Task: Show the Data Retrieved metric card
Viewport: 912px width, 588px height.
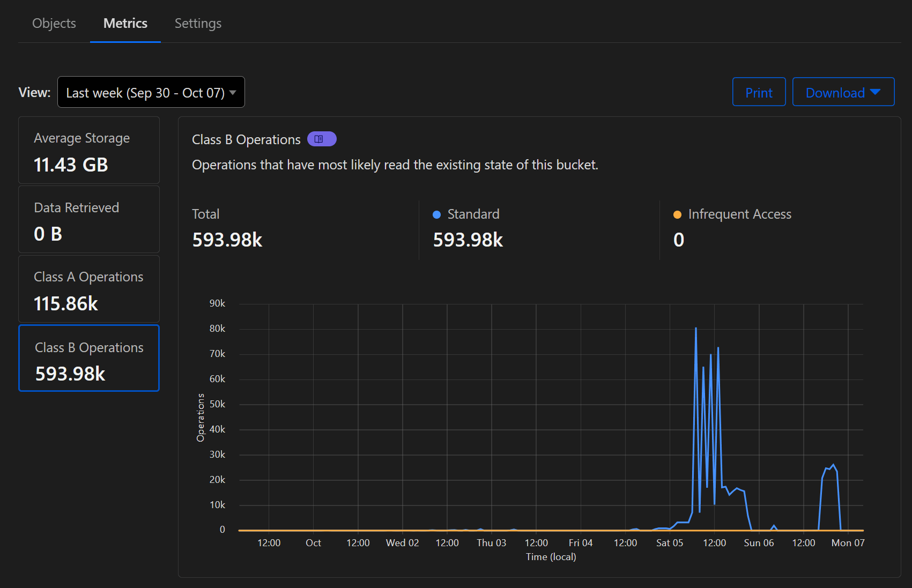Action: [x=89, y=220]
